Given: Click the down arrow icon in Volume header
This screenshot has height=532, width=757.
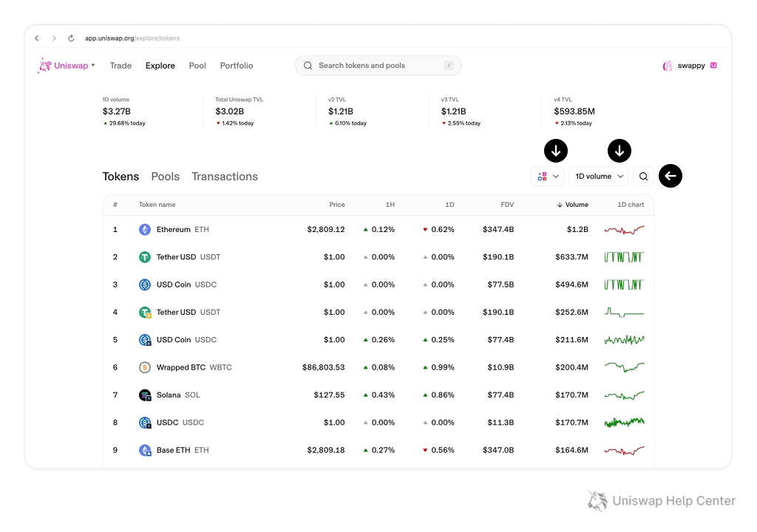Looking at the screenshot, I should click(560, 205).
